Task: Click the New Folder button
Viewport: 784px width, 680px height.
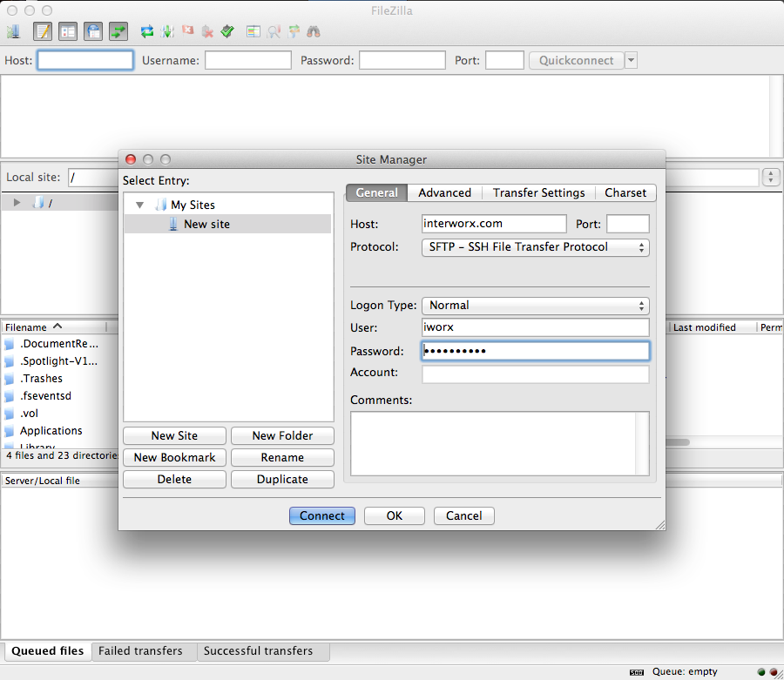Action: click(x=282, y=435)
